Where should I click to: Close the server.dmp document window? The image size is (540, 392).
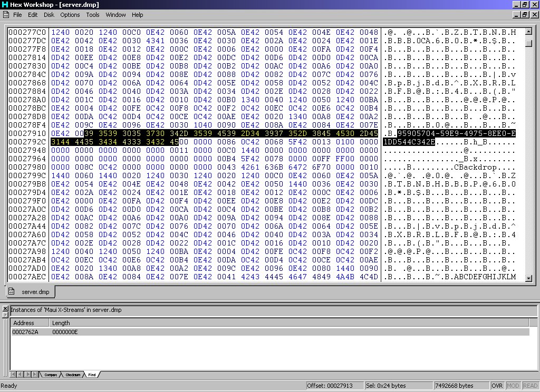534,14
